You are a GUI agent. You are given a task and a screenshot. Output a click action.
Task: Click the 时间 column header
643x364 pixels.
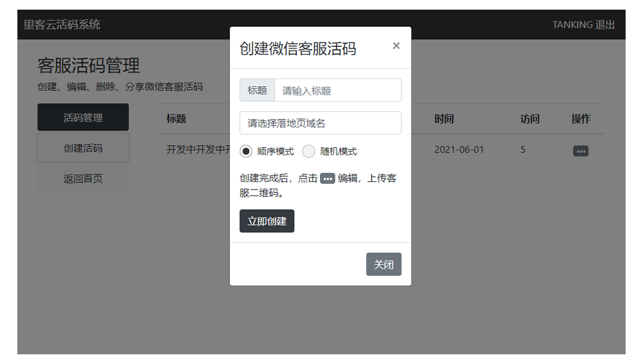click(444, 119)
